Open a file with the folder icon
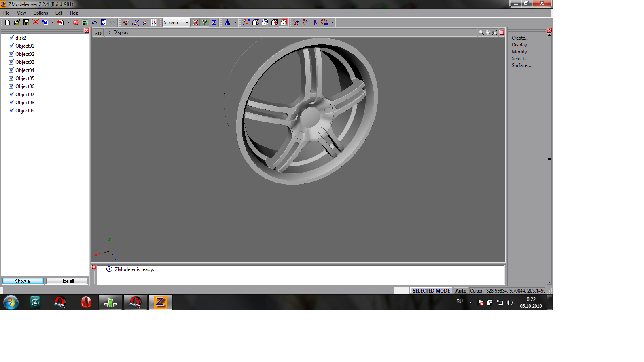The image size is (644, 362). pyautogui.click(x=17, y=23)
